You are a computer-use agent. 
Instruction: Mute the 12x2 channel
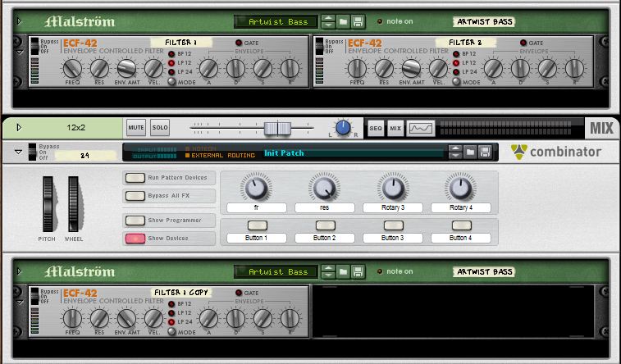coord(136,128)
